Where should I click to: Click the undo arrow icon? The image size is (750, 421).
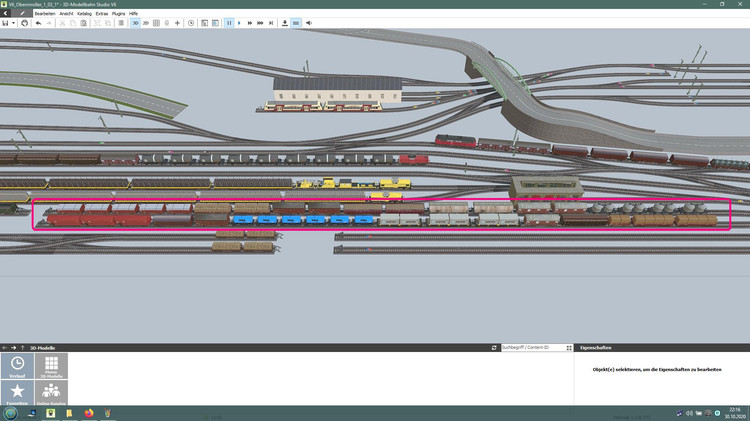pos(38,22)
